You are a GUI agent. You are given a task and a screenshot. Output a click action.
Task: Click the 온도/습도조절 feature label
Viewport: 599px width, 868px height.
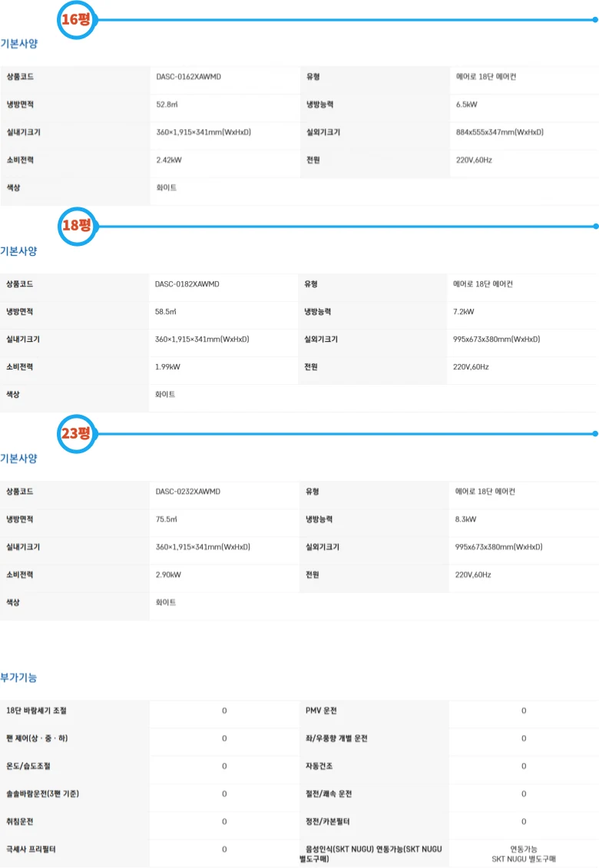[28, 766]
